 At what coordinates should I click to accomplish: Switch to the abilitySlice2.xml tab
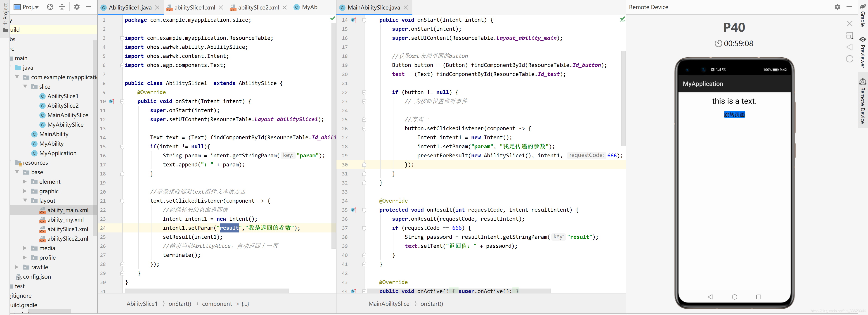[258, 7]
